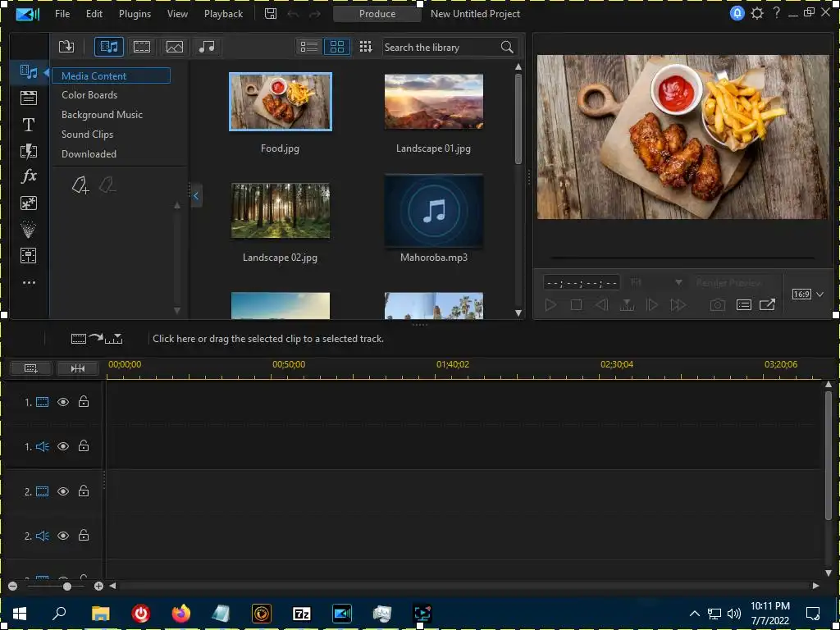Open the Effect Room fx icon
This screenshot has width=840, height=630.
(29, 176)
